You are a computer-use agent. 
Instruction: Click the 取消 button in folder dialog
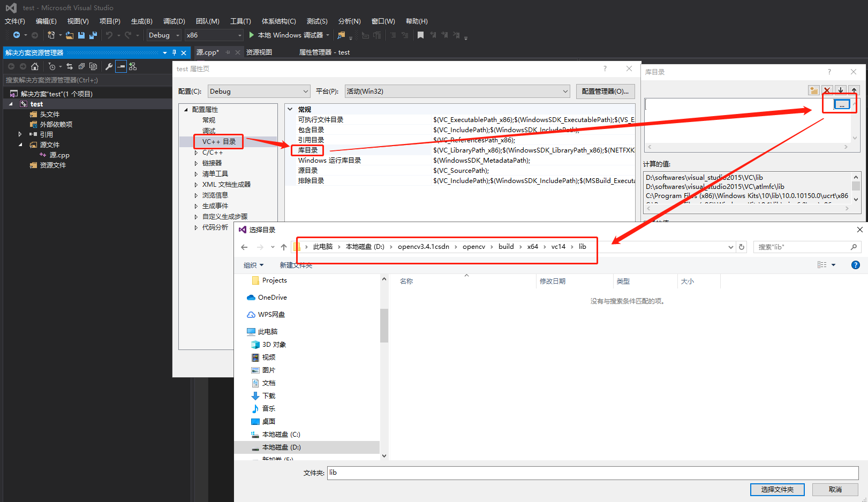click(835, 489)
